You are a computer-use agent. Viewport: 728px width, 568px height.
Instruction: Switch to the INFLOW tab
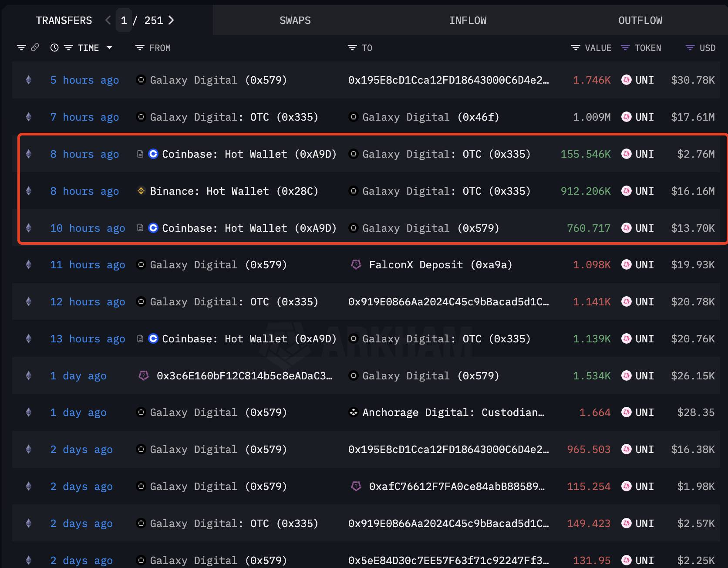point(468,20)
